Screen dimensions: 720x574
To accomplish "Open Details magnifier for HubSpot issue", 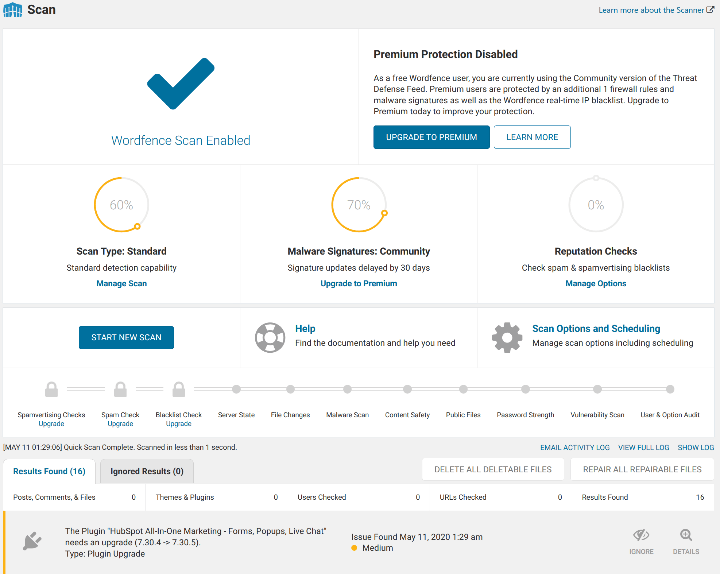I will pos(685,541).
